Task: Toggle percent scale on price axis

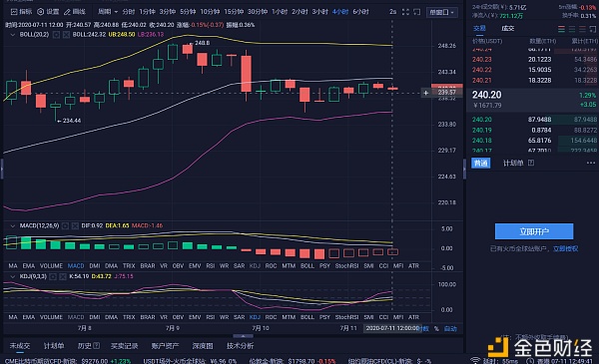Action: tap(436, 328)
